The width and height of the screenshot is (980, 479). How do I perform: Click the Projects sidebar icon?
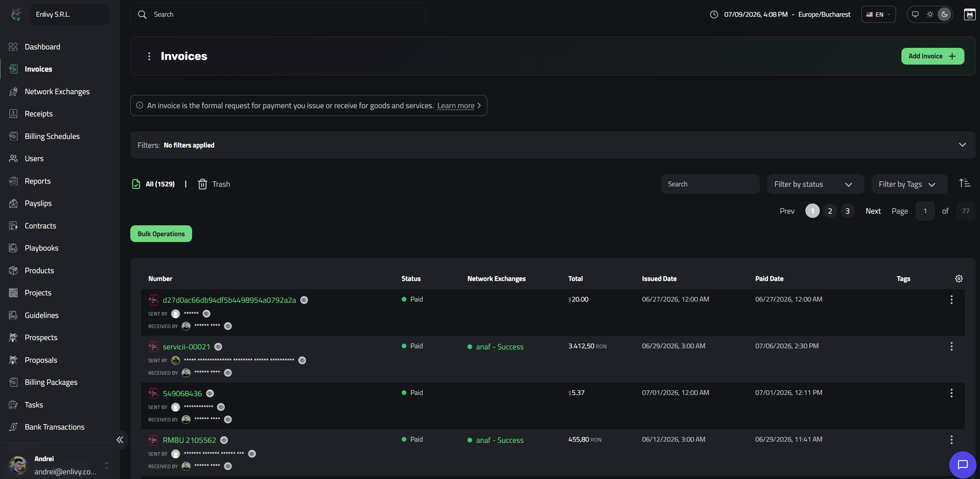pos(13,293)
